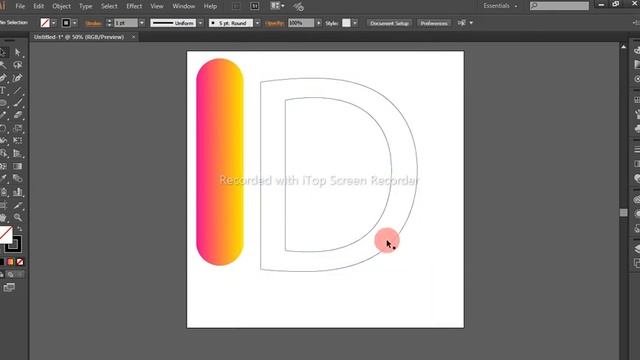
Task: Select the Slice tool
Action: point(17,205)
